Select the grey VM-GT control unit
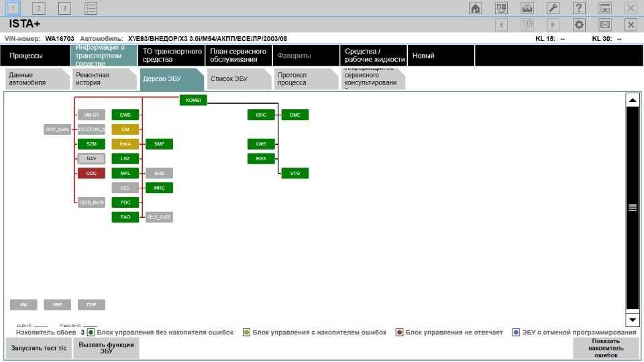This screenshot has height=362, width=644. pos(91,115)
